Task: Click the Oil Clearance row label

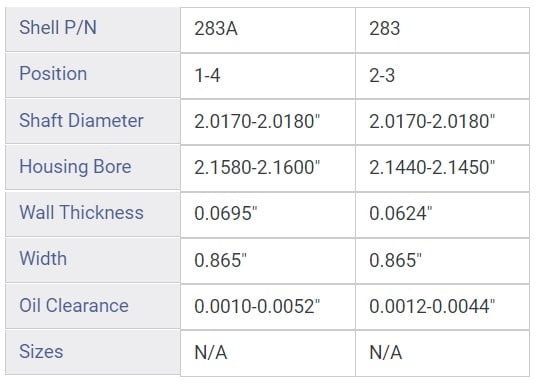Action: pyautogui.click(x=93, y=306)
